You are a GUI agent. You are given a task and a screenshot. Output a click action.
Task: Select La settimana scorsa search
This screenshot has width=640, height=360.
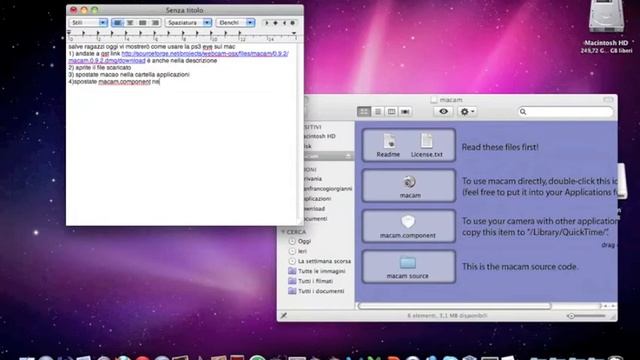coord(324,261)
